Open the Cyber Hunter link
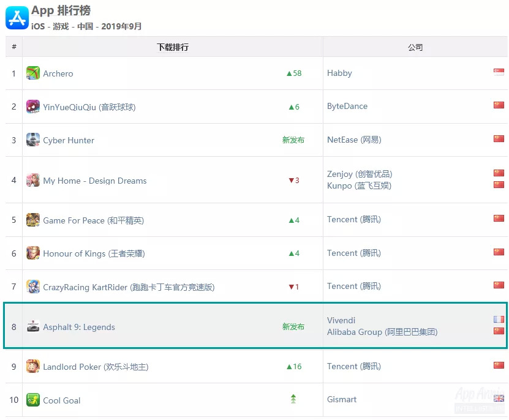Screen dimensions: 509x420 [69, 140]
